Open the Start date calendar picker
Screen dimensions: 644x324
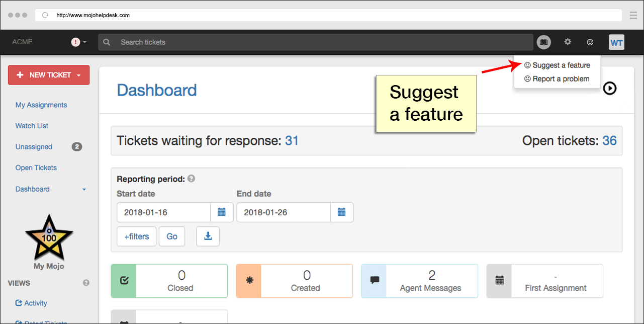(x=222, y=212)
